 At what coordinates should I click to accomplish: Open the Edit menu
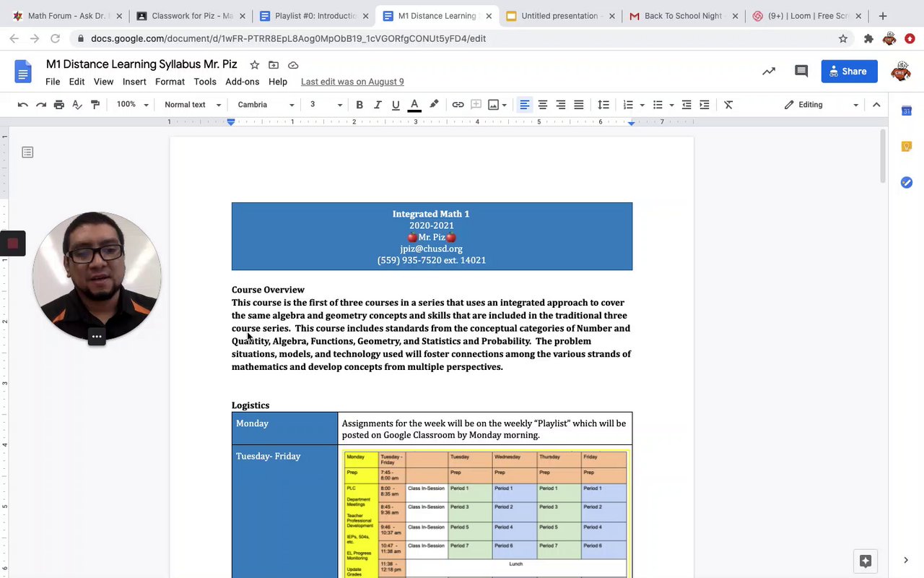pos(77,82)
